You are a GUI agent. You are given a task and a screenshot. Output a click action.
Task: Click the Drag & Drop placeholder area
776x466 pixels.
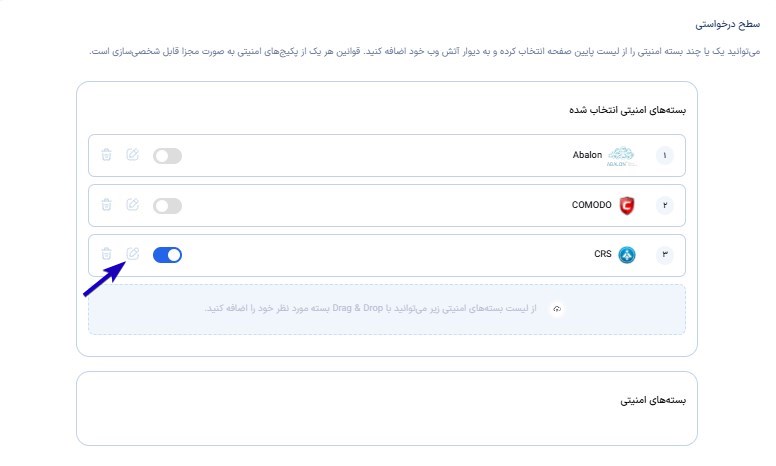[x=387, y=309]
